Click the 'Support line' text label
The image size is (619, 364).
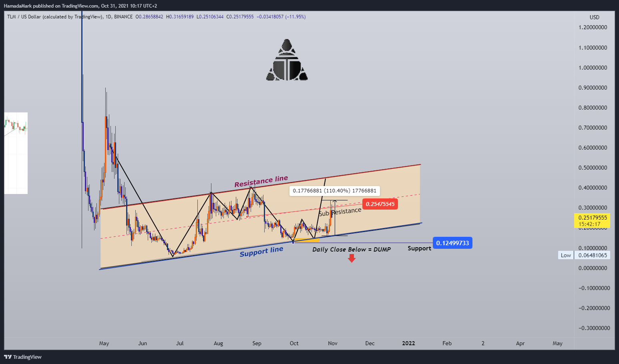(261, 252)
